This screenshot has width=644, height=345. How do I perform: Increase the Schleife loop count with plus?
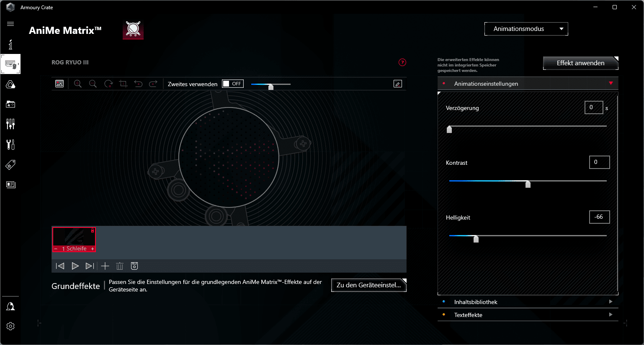click(x=93, y=249)
